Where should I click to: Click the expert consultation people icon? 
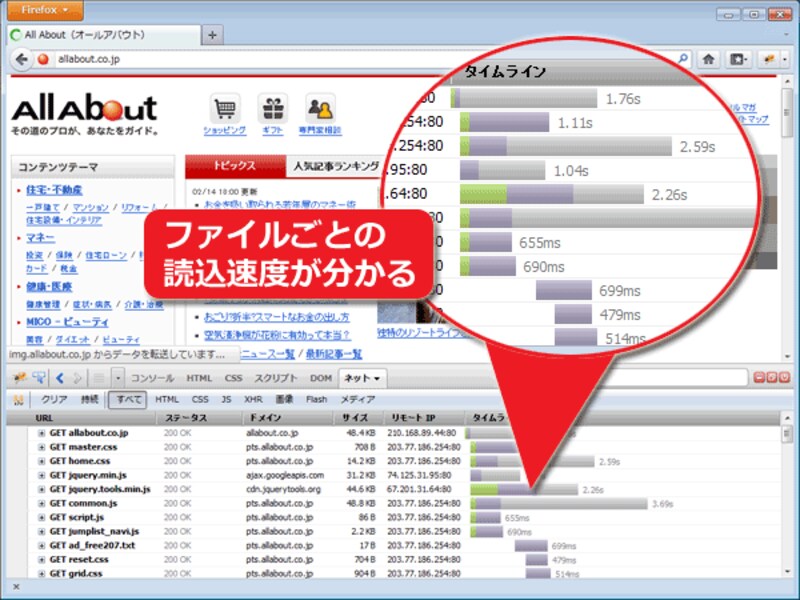(x=320, y=109)
